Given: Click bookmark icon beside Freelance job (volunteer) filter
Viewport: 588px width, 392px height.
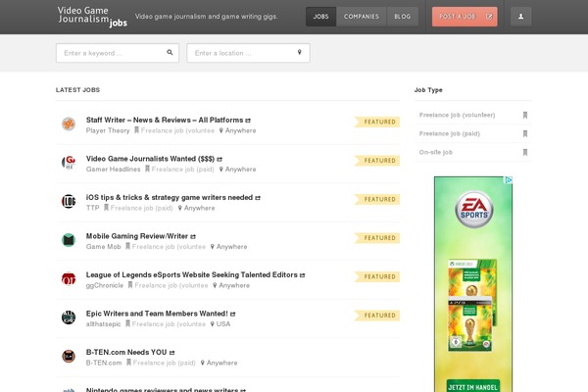Looking at the screenshot, I should (525, 116).
